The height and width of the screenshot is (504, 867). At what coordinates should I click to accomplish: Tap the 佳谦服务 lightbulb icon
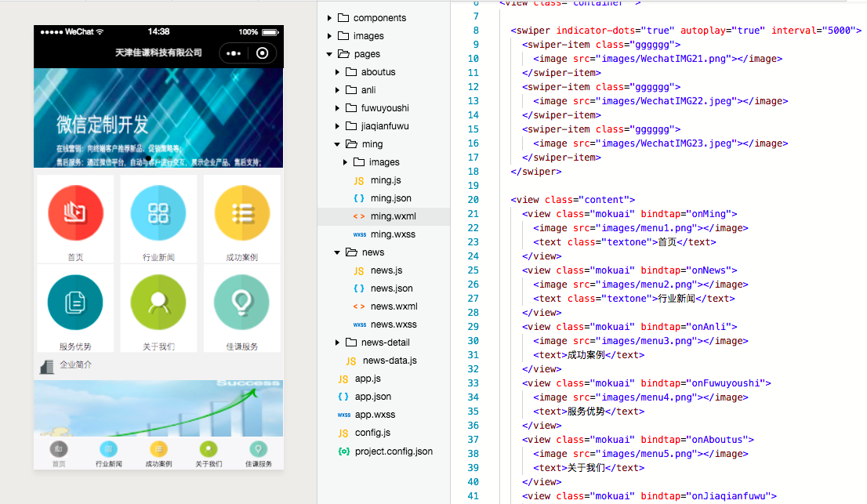(241, 303)
